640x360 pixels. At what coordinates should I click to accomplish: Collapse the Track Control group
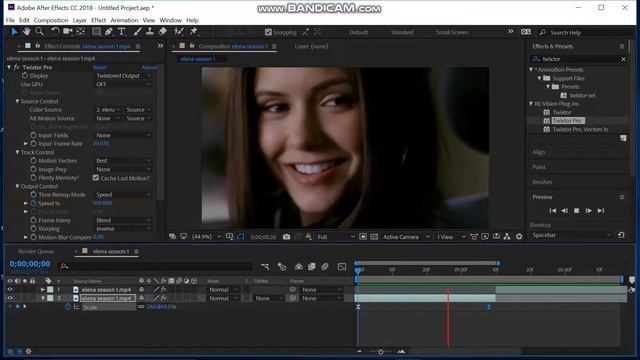click(18, 152)
